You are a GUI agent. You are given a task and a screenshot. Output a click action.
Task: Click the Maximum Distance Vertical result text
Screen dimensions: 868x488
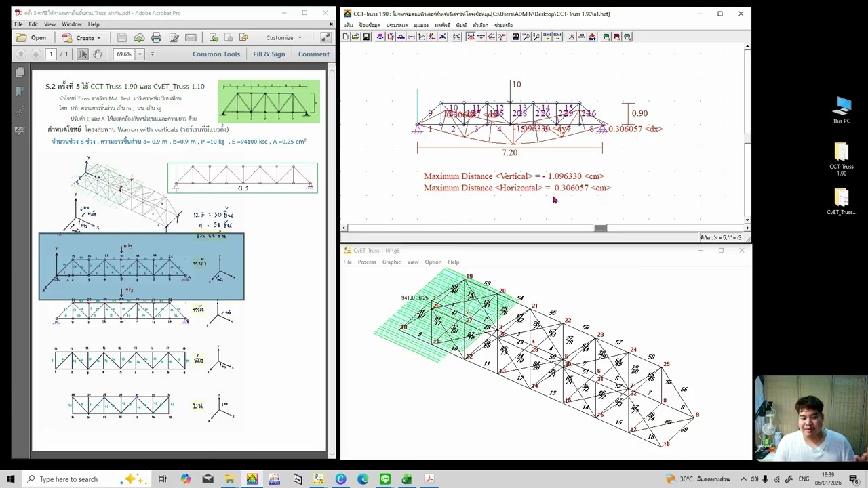(x=514, y=176)
